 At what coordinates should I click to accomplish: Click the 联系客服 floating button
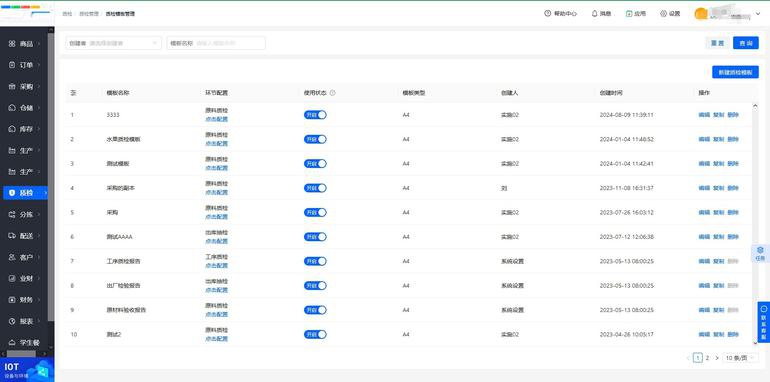click(x=764, y=322)
